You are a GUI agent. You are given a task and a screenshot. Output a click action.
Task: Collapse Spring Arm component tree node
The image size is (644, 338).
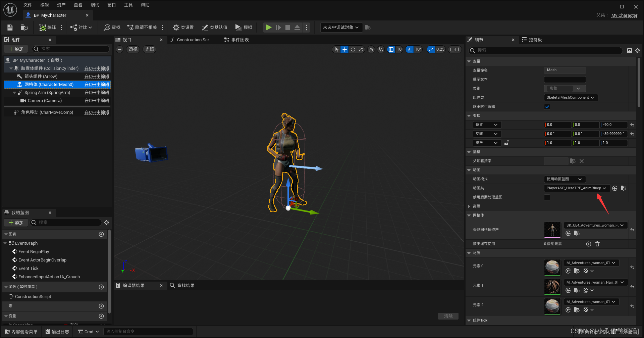(x=14, y=93)
